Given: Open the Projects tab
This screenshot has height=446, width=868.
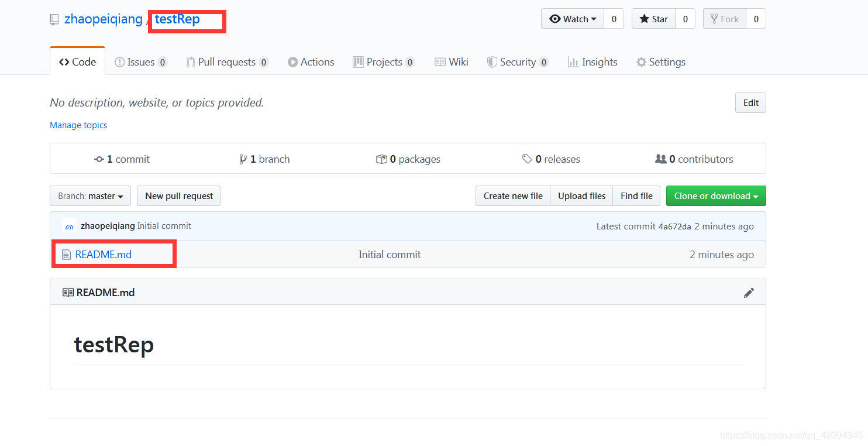Looking at the screenshot, I should point(384,62).
